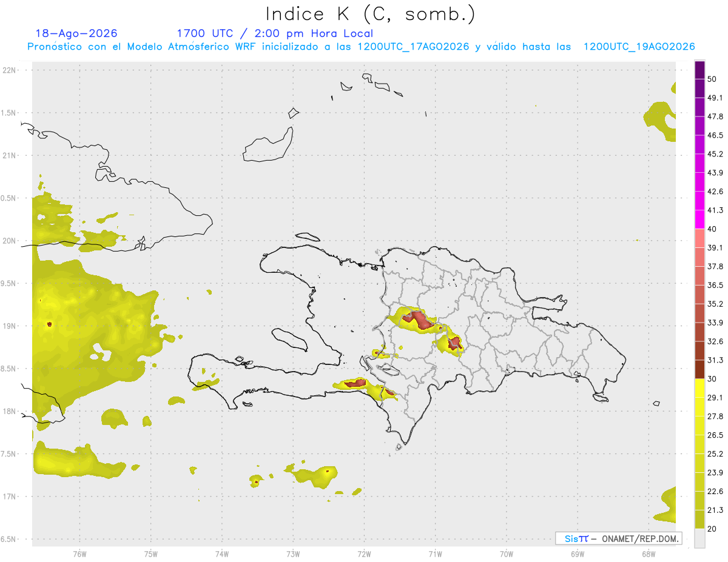The width and height of the screenshot is (728, 562).
Task: Click the time label '1700 UTC / 2:00 pm Hora Local'
Action: pos(275,33)
